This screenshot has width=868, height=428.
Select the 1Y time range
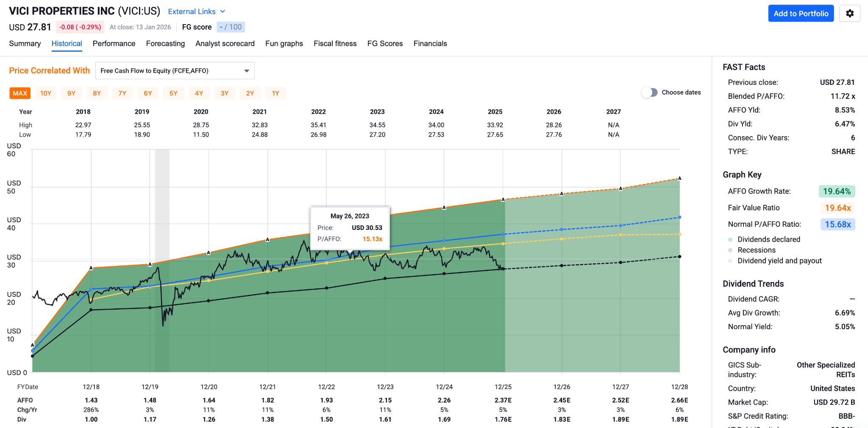(x=275, y=93)
